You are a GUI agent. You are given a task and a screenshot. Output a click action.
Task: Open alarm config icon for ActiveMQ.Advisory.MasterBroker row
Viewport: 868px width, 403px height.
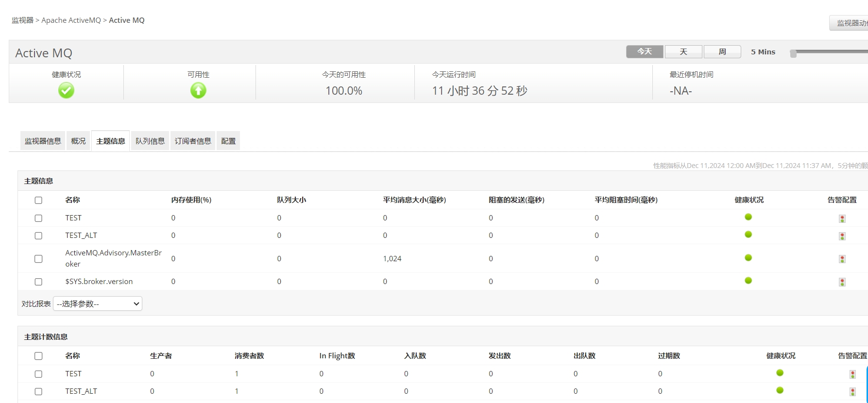point(842,259)
